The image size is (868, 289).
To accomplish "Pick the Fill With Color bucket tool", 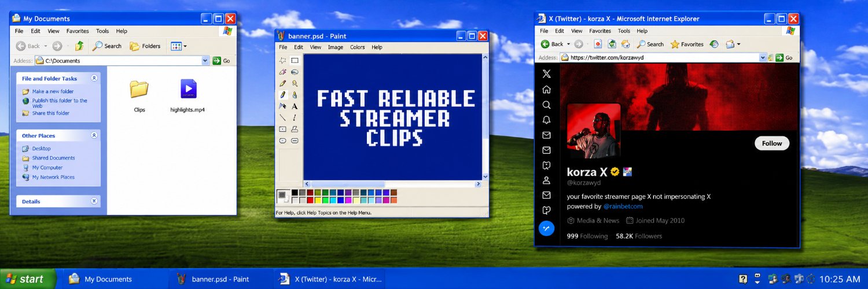I will point(295,72).
